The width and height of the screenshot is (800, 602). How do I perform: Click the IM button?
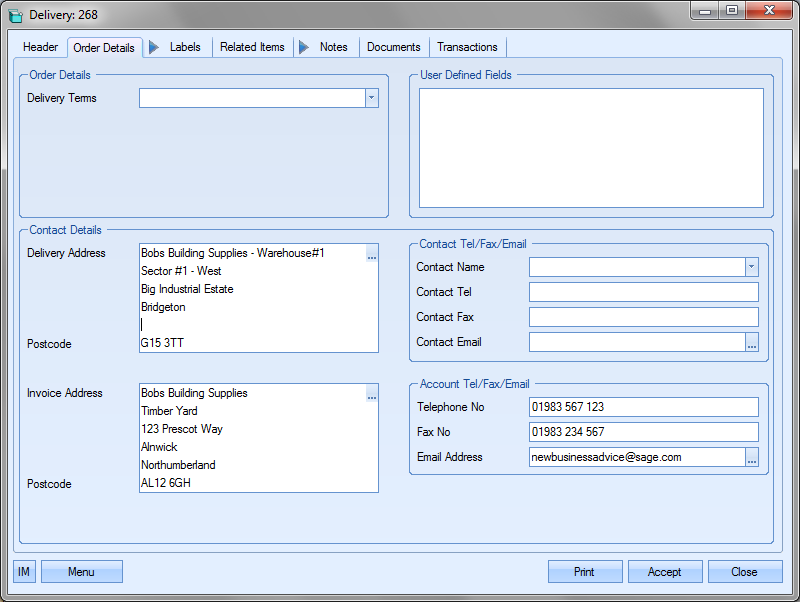(24, 572)
